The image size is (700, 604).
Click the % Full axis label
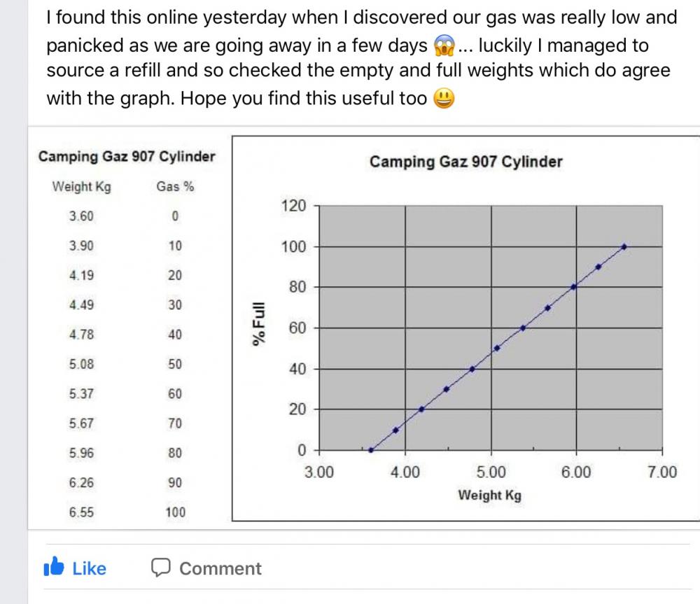[258, 323]
